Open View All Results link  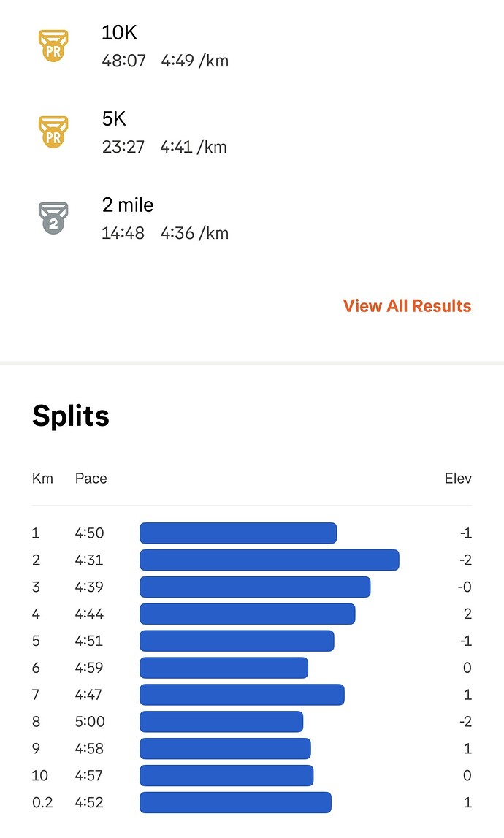[x=407, y=306]
